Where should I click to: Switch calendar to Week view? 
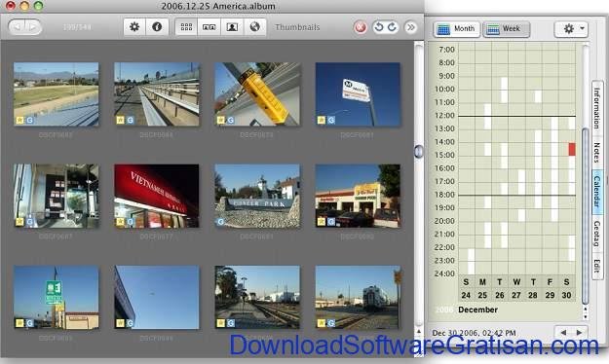[507, 29]
